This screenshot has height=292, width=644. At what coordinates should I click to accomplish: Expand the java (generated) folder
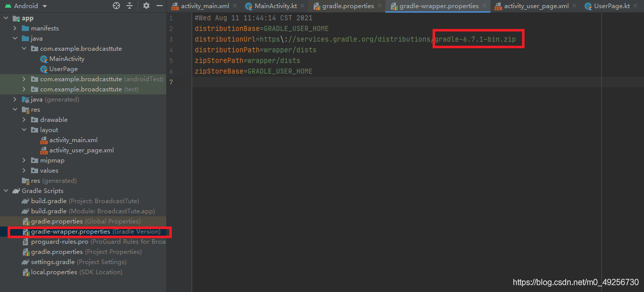pos(15,100)
